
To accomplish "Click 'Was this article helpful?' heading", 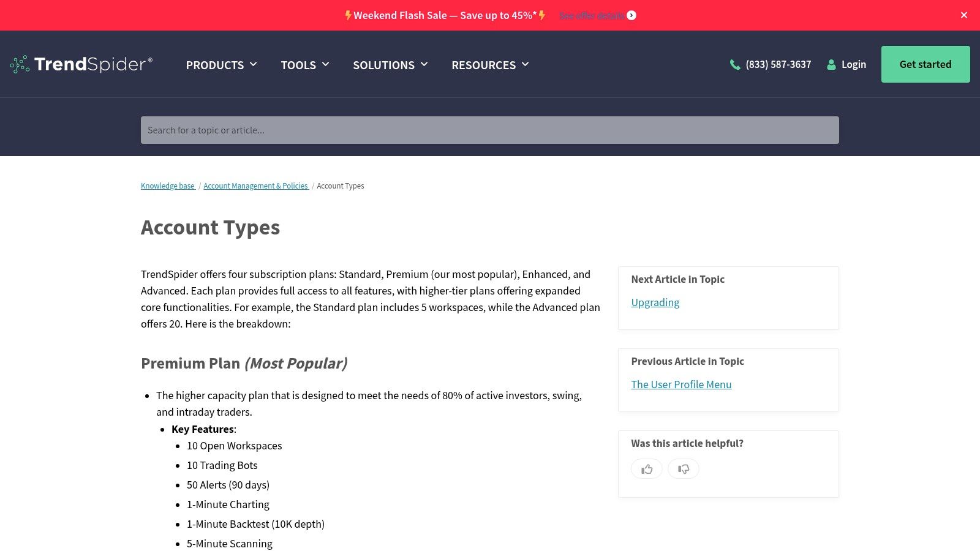I will tap(687, 443).
